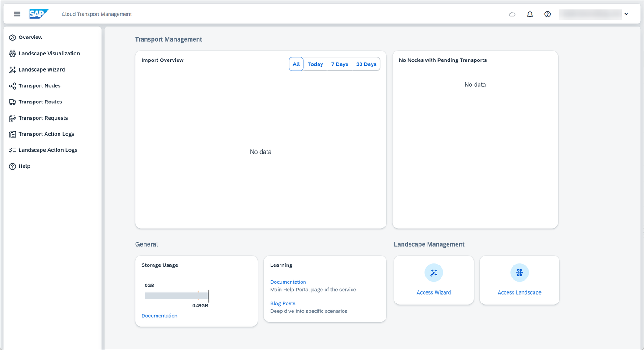Image resolution: width=644 pixels, height=350 pixels.
Task: Click the Access Landscape round icon
Action: [520, 273]
